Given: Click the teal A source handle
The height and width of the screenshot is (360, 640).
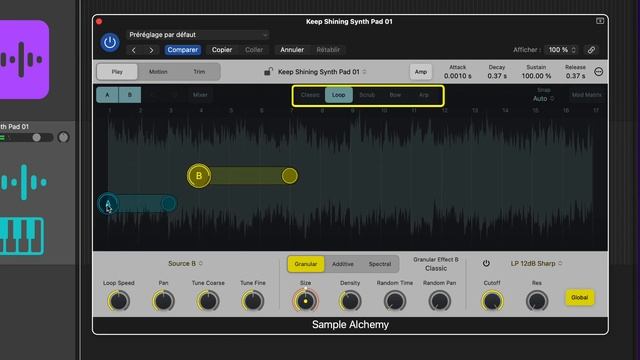Looking at the screenshot, I should [108, 204].
